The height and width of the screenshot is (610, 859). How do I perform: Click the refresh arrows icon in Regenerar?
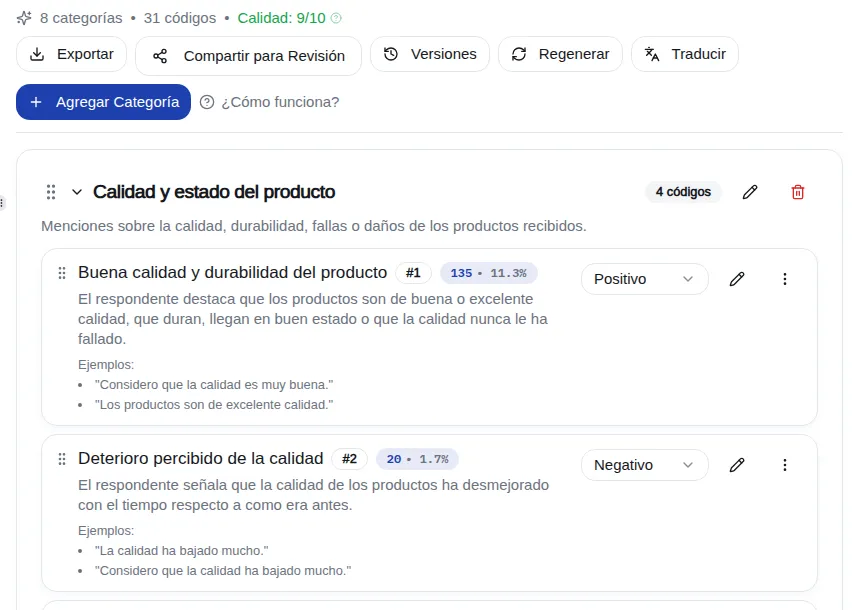click(x=519, y=54)
